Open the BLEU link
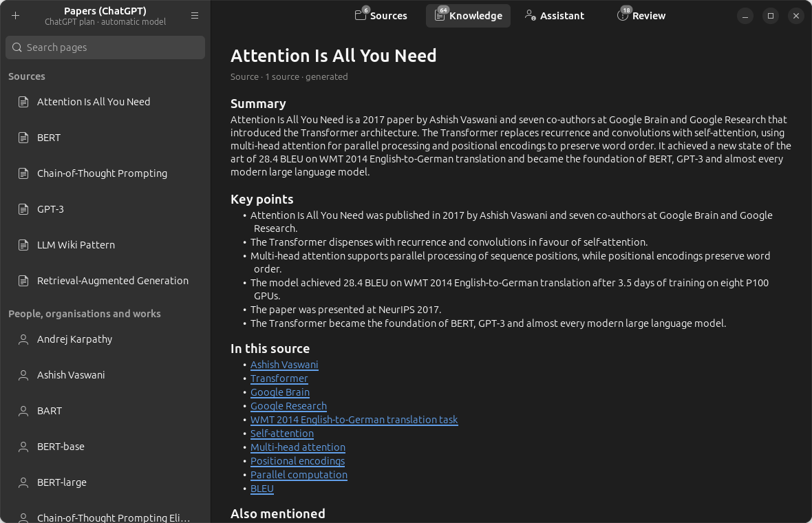The width and height of the screenshot is (812, 523). click(x=262, y=489)
